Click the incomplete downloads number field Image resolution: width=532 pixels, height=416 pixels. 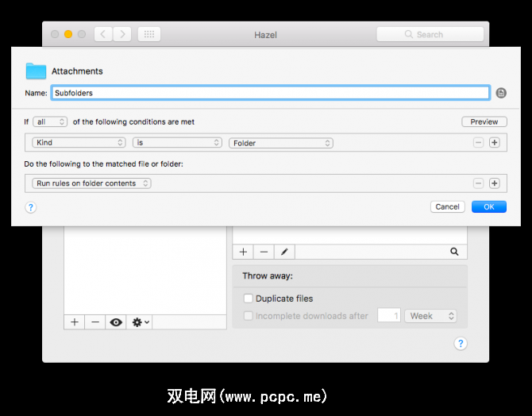pyautogui.click(x=389, y=315)
